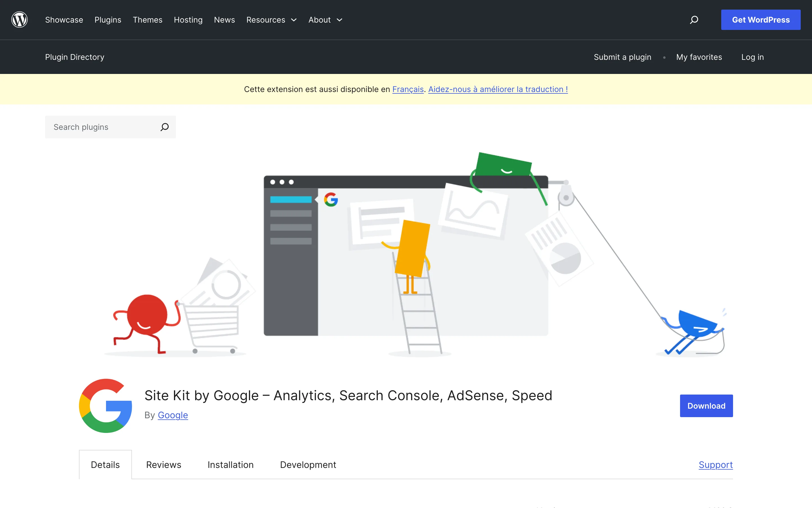This screenshot has height=508, width=812.
Task: Click the Download button
Action: tap(706, 406)
